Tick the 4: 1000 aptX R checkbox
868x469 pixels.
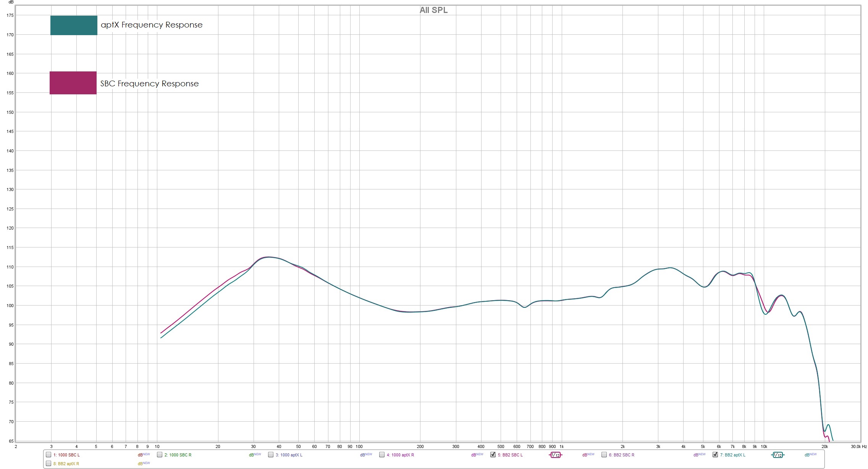tap(382, 454)
